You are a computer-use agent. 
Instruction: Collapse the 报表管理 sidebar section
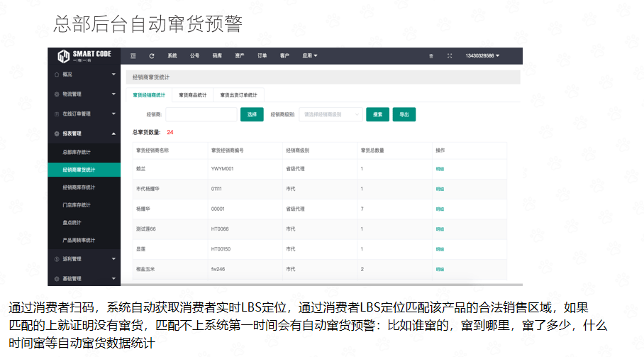click(113, 133)
